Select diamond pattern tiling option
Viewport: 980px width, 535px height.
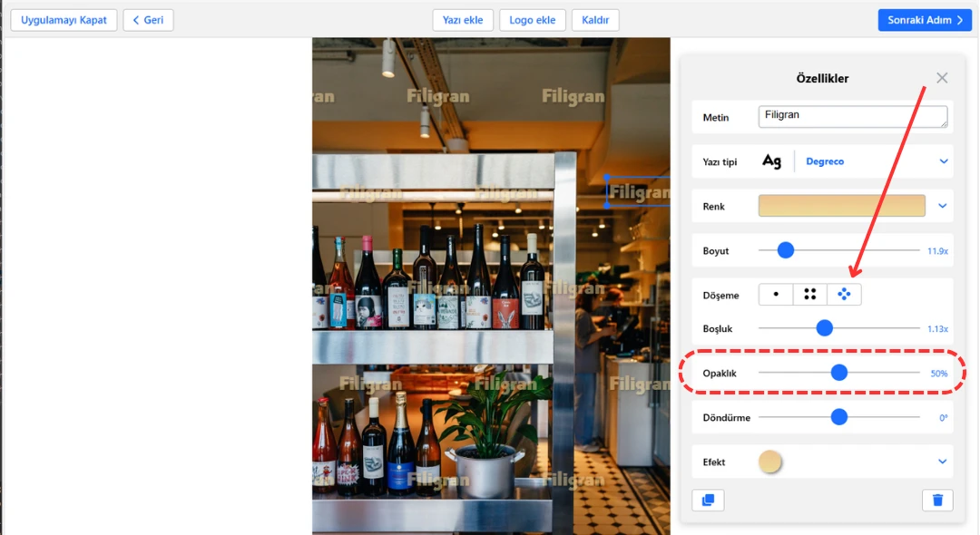[844, 294]
